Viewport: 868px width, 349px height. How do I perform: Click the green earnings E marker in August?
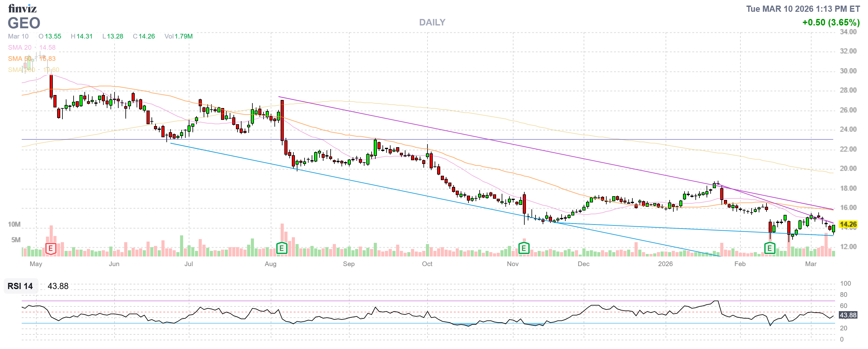tap(281, 249)
